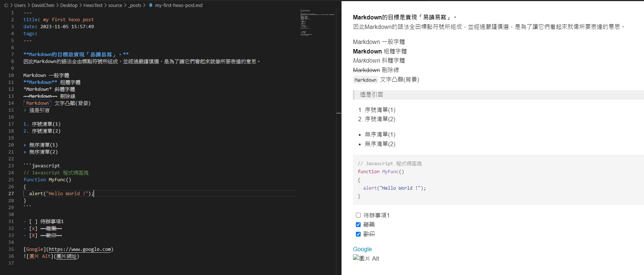Uncheck the 離職 checkbox in preview

[x=358, y=224]
